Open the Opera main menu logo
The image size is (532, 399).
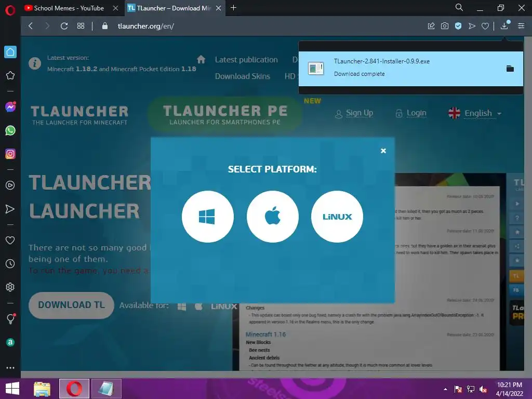[x=10, y=10]
